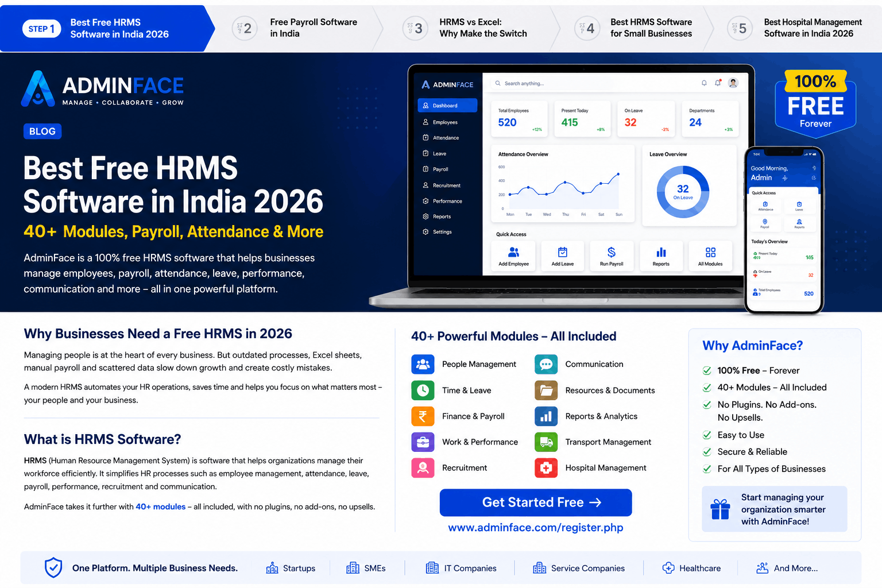Click the BLOG badge

(x=42, y=131)
